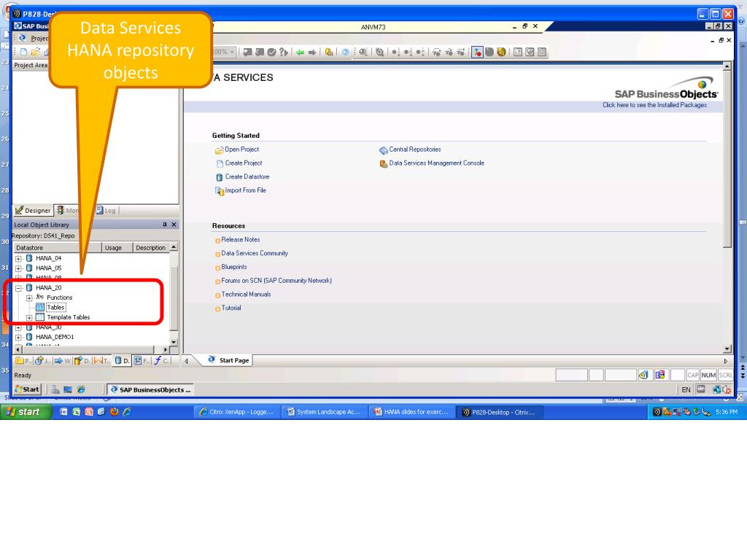Click the magnifier zoom icon in toolbar
747x560 pixels.
pyautogui.click(x=379, y=52)
